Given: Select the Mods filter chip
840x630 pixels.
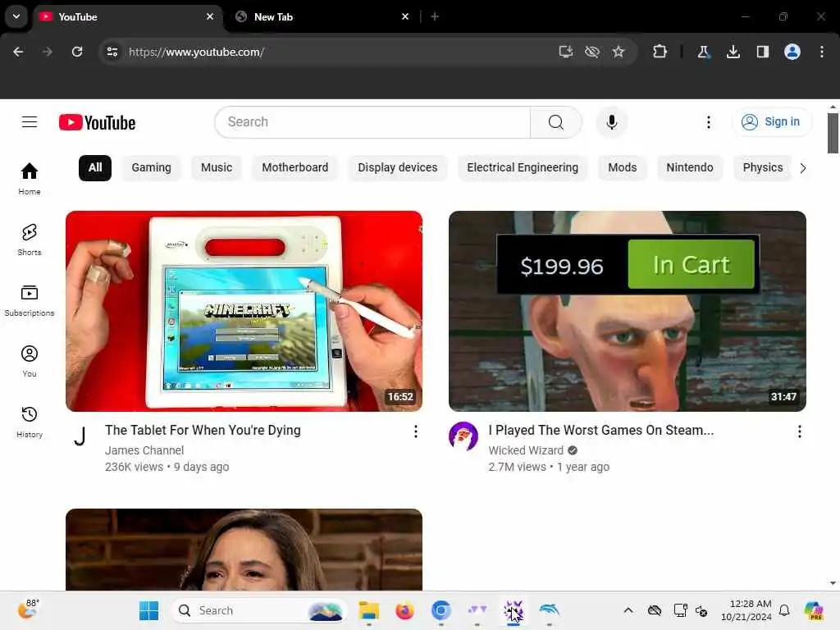Looking at the screenshot, I should [x=622, y=167].
